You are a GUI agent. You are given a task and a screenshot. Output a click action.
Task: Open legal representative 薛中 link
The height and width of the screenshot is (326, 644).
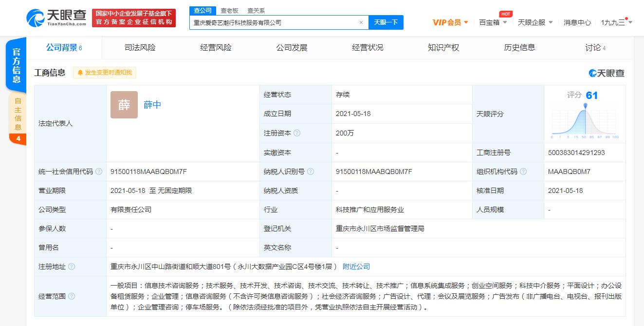coord(152,105)
